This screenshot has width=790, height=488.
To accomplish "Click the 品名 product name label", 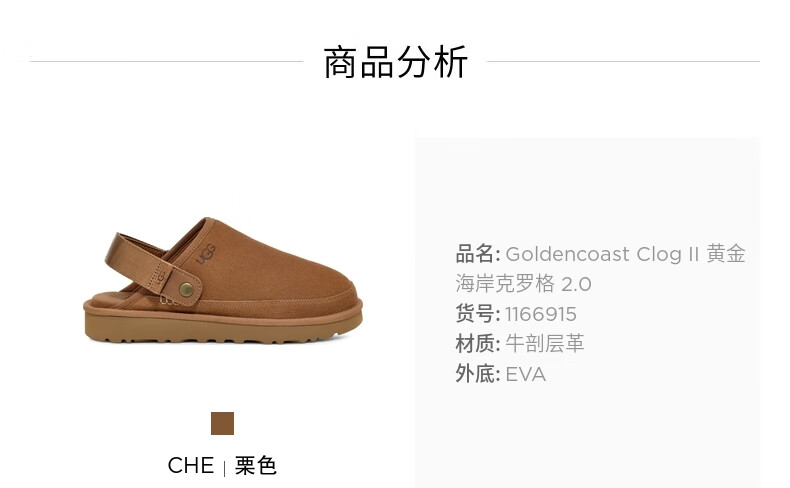I will pyautogui.click(x=478, y=254).
